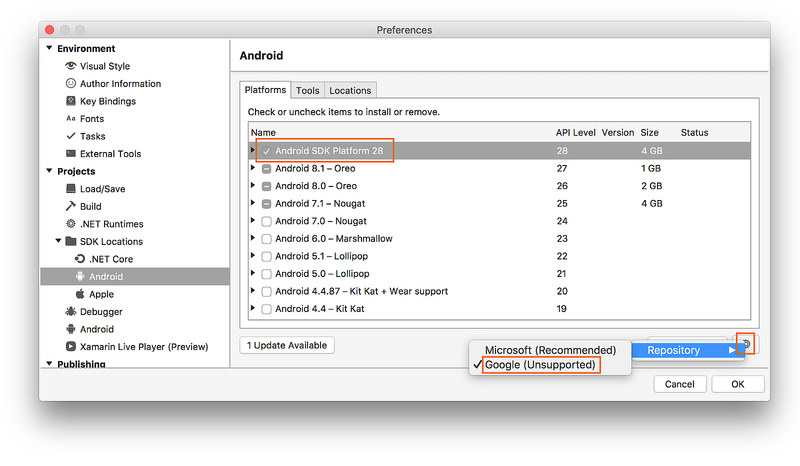The width and height of the screenshot is (800, 466).
Task: Enable the Android 4.4 – Kit Kat checkbox
Action: 266,309
